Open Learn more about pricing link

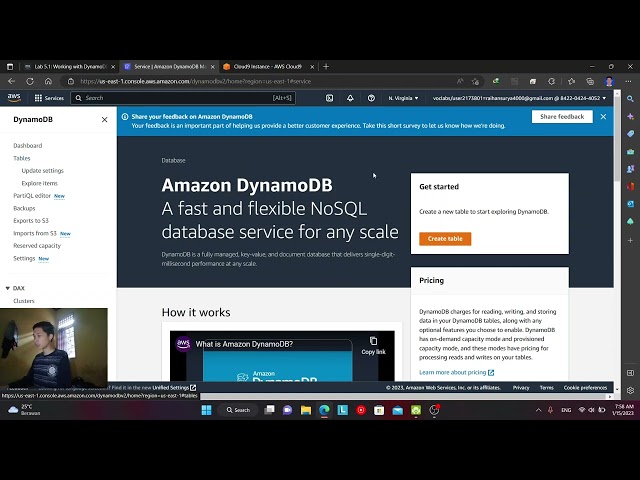(x=456, y=372)
